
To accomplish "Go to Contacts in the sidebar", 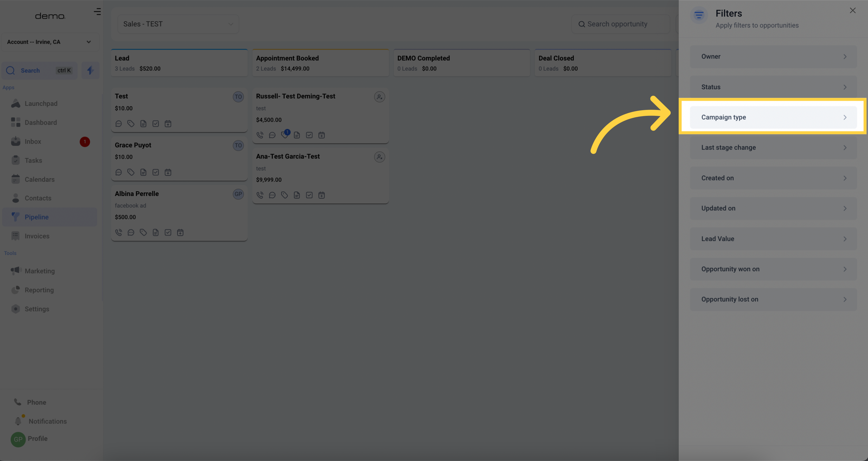I will pyautogui.click(x=38, y=198).
